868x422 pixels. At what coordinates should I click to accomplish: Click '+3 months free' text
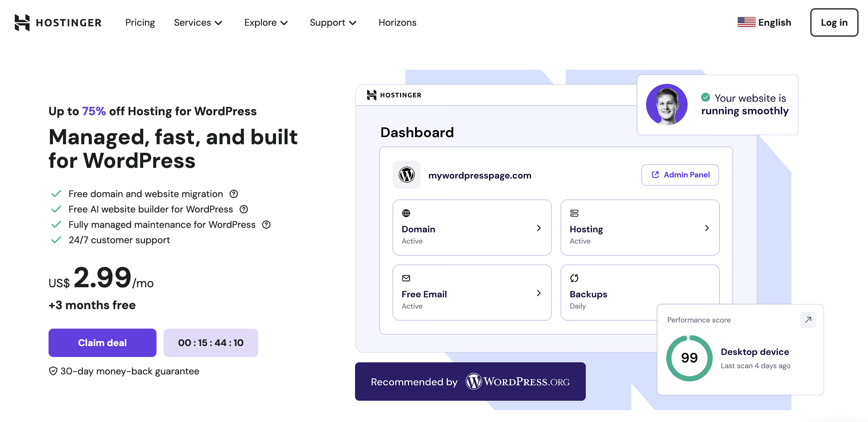(x=92, y=305)
